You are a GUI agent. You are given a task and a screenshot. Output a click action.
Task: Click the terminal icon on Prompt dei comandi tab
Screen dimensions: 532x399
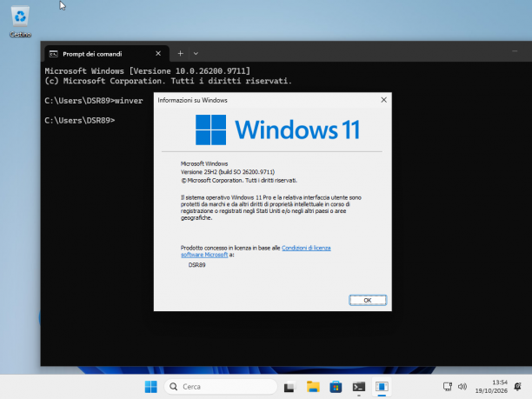[54, 54]
